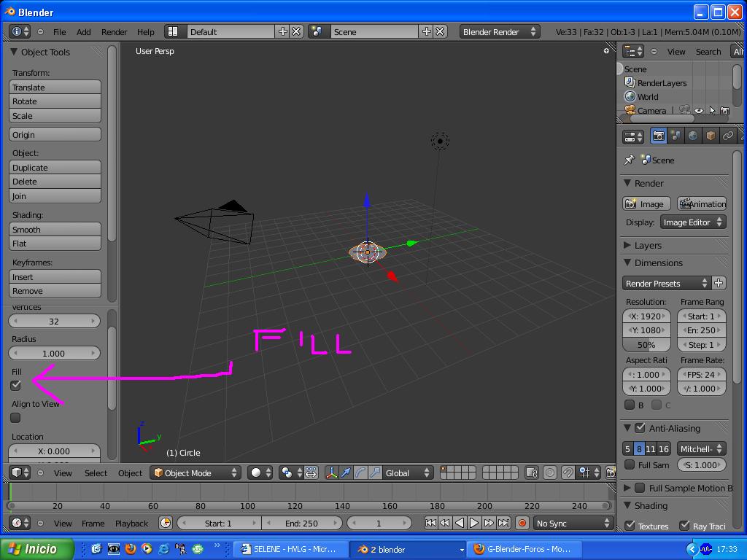747x560 pixels.
Task: Select the translate manipulator arrow icon
Action: coord(346,472)
